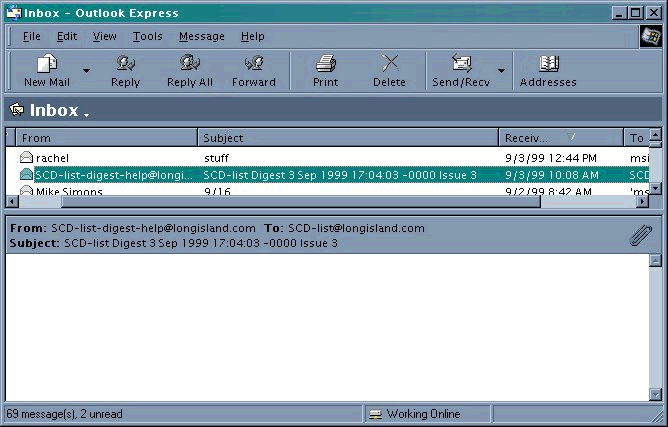Open the Message menu
Viewport: 668px width, 427px height.
pos(201,36)
